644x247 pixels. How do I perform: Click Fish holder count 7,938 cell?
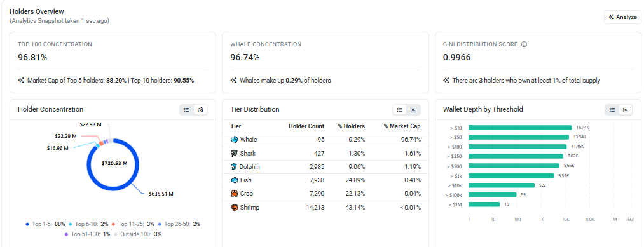[x=317, y=180]
